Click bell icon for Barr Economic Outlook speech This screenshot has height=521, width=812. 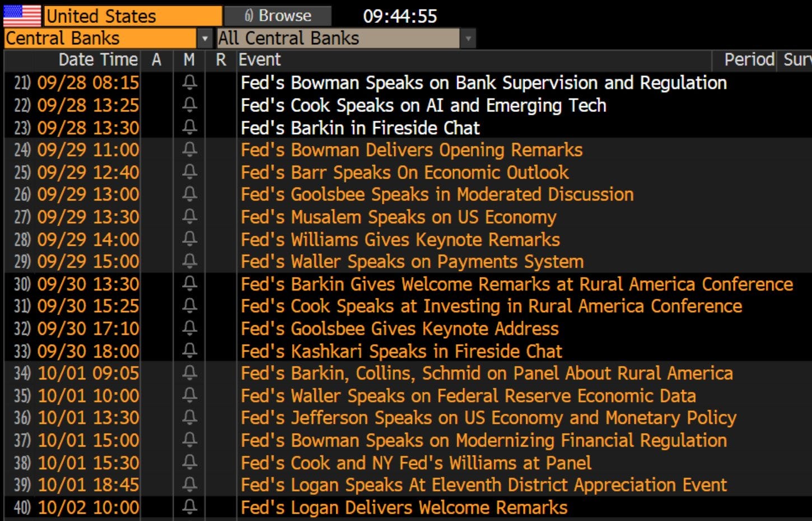pos(189,172)
